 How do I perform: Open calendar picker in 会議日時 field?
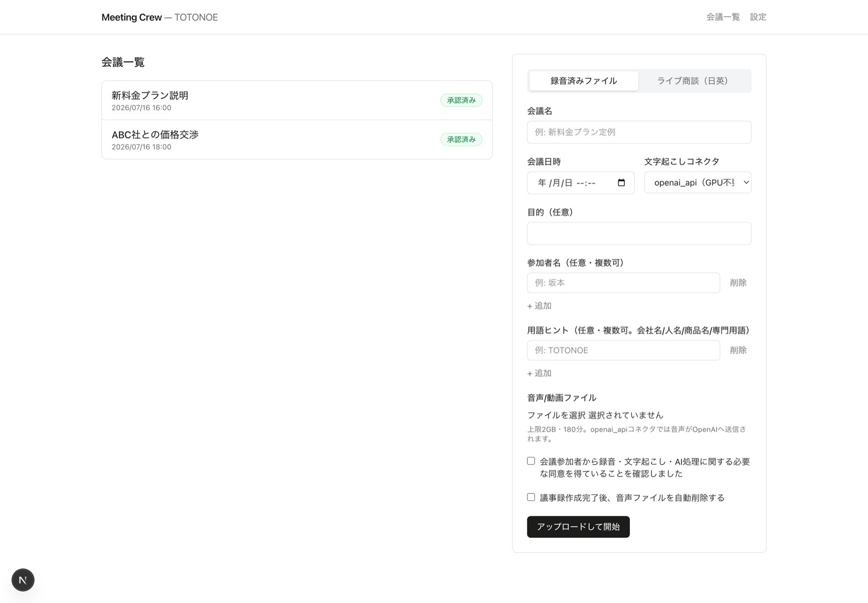[621, 183]
